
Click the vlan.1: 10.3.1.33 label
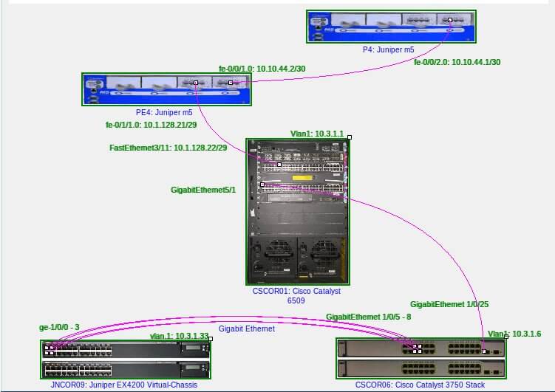coord(179,336)
